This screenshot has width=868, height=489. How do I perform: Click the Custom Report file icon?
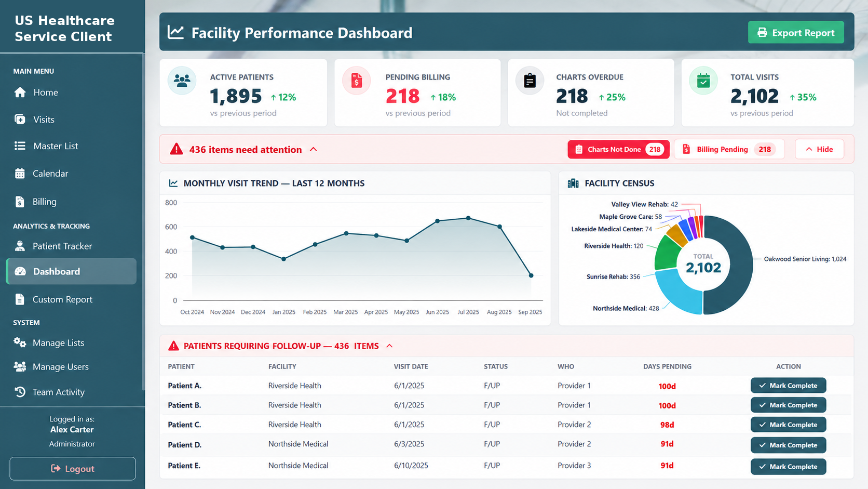coord(20,299)
